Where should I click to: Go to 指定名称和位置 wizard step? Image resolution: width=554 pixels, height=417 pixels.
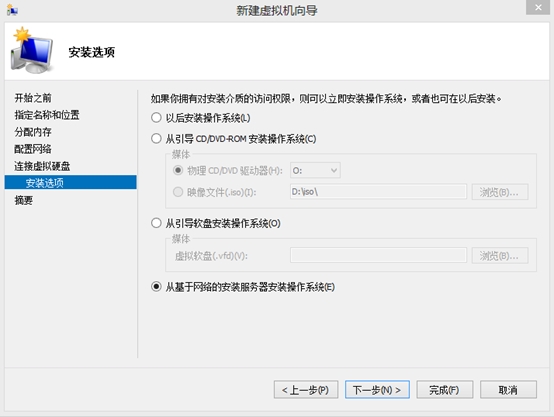[x=47, y=115]
